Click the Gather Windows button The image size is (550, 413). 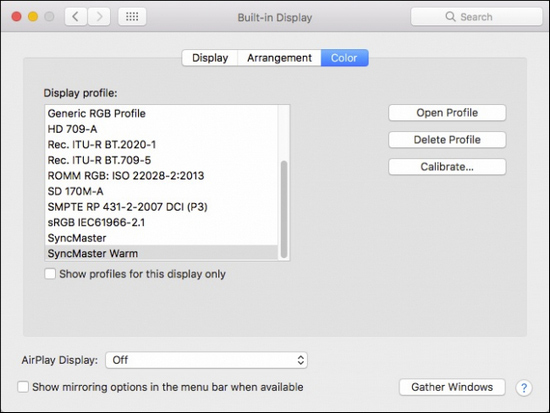pyautogui.click(x=452, y=387)
